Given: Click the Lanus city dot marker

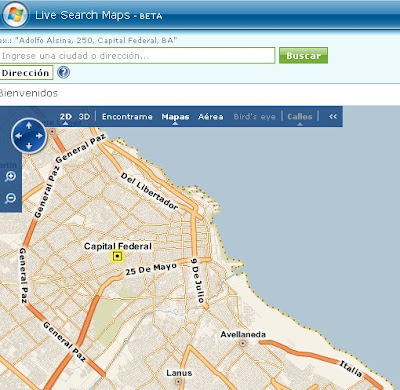Looking at the screenshot, I should [x=179, y=381].
